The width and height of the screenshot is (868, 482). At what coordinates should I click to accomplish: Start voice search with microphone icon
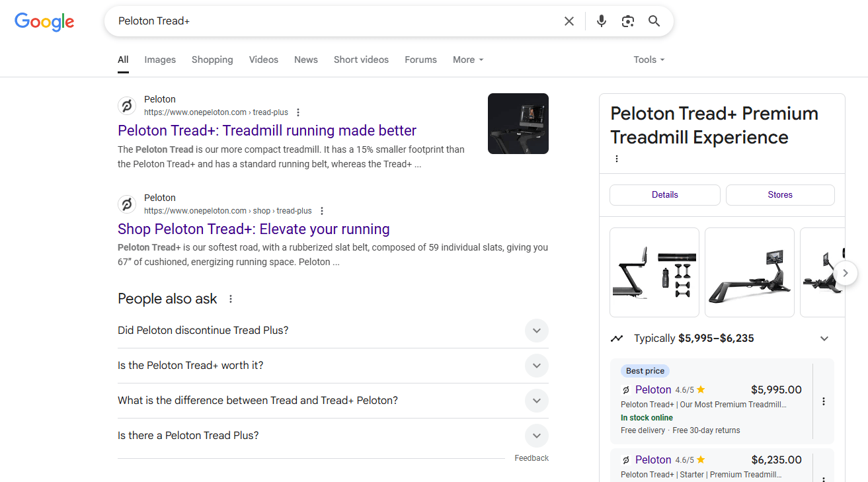tap(602, 21)
